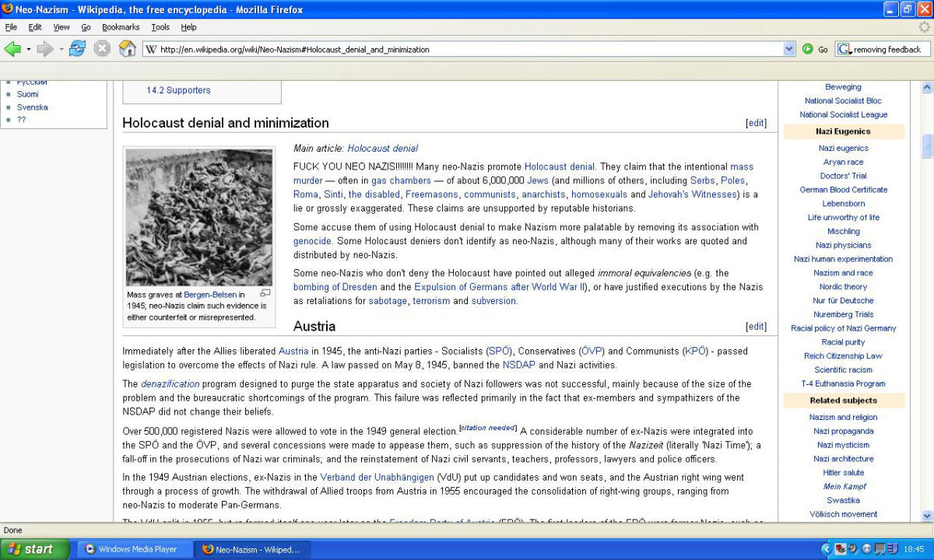Image resolution: width=934 pixels, height=560 pixels.
Task: Open the Tools menu
Action: 160,26
